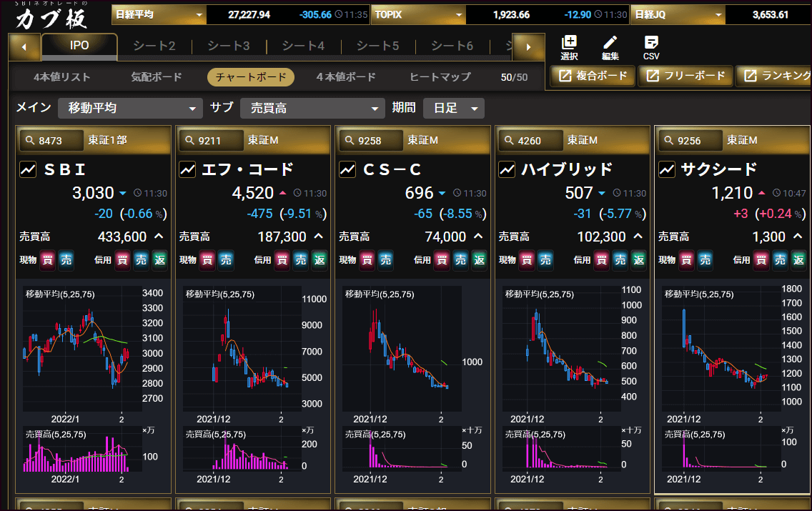Click the 9211 stock code field
This screenshot has height=511, width=812.
212,140
